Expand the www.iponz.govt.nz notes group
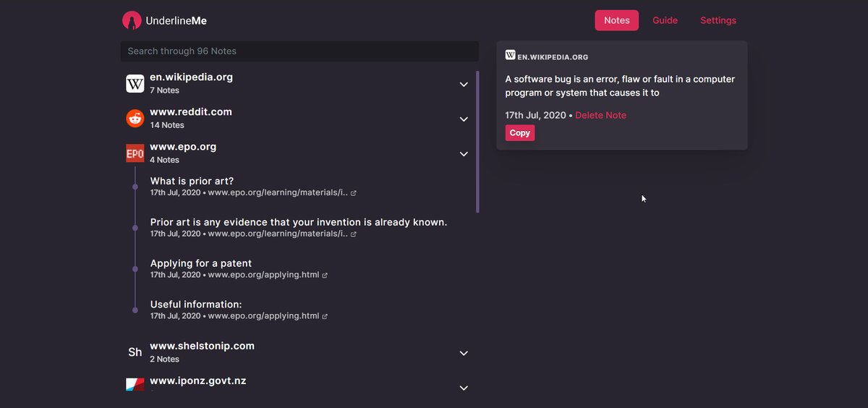Viewport: 868px width, 408px height. coord(464,388)
